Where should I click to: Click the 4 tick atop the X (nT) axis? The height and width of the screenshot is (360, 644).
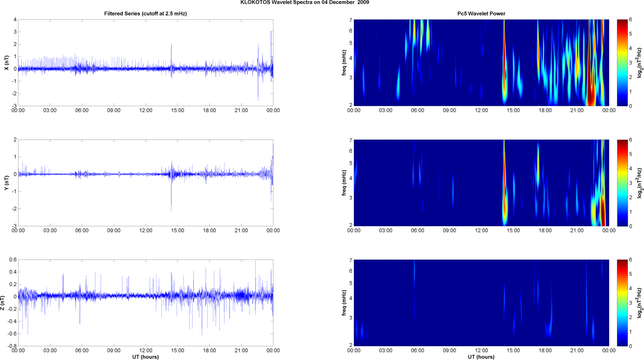pyautogui.click(x=15, y=19)
